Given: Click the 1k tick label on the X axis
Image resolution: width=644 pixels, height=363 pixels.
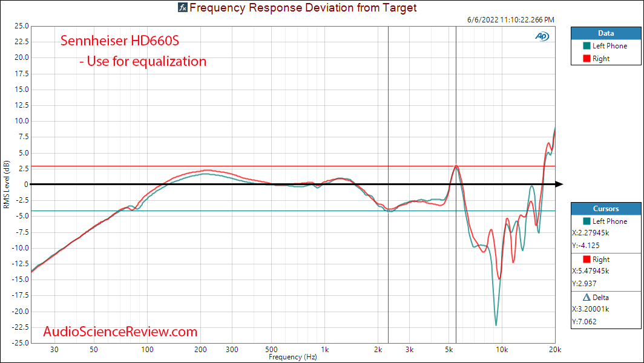Looking at the screenshot, I should click(x=325, y=350).
